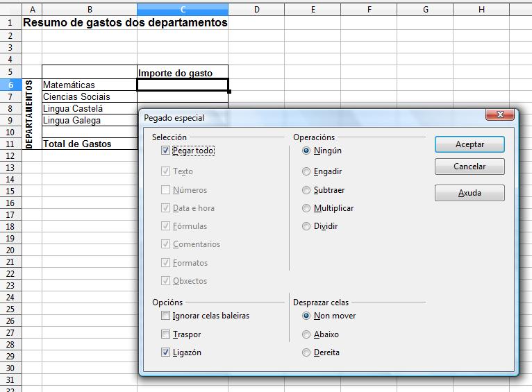Open help with the Axuda button

pos(469,194)
